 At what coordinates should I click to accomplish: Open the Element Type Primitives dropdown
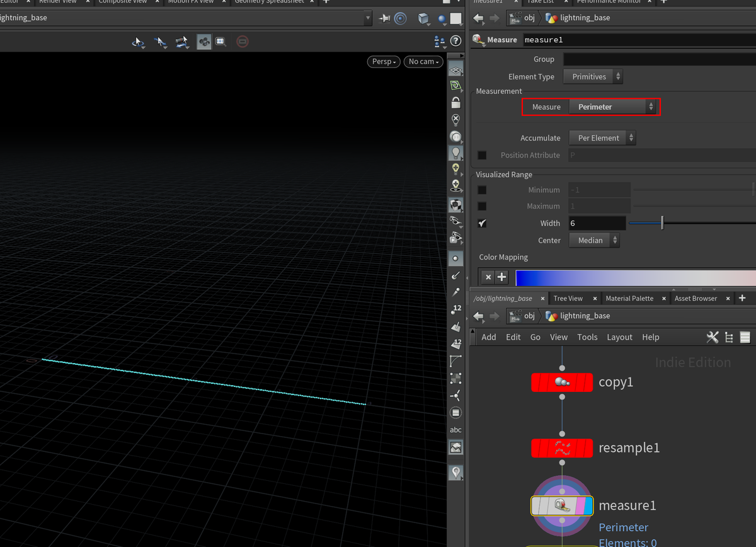pos(592,77)
